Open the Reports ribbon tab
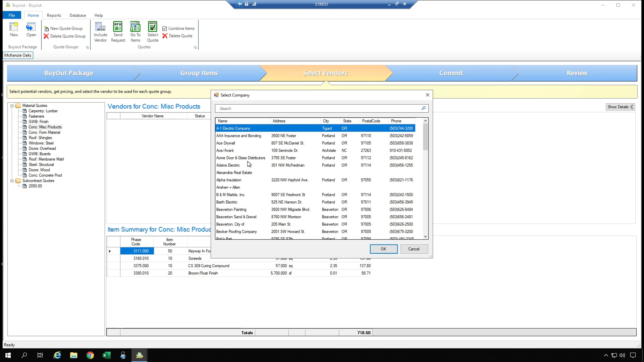 pos(54,15)
